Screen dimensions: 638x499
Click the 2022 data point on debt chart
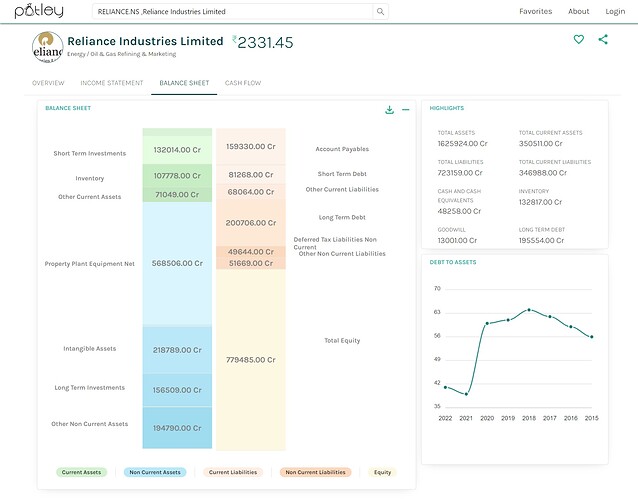click(445, 387)
